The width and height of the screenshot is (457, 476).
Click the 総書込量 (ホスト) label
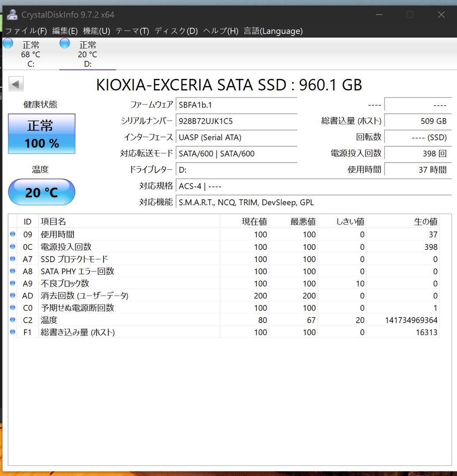point(351,121)
